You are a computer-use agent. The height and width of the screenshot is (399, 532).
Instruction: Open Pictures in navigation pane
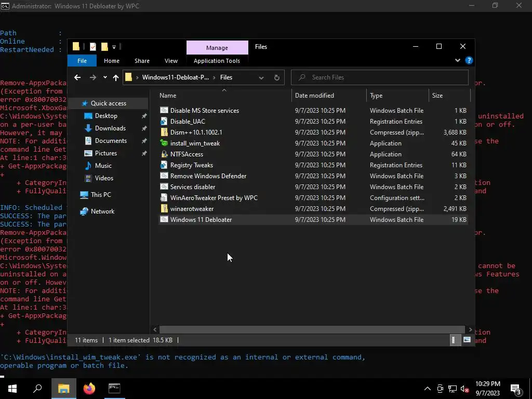(106, 153)
